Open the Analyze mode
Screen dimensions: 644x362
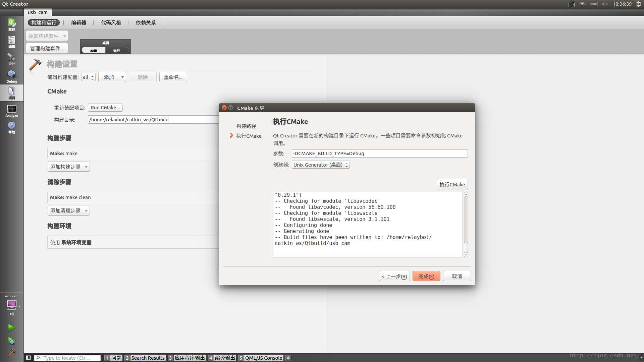(12, 111)
